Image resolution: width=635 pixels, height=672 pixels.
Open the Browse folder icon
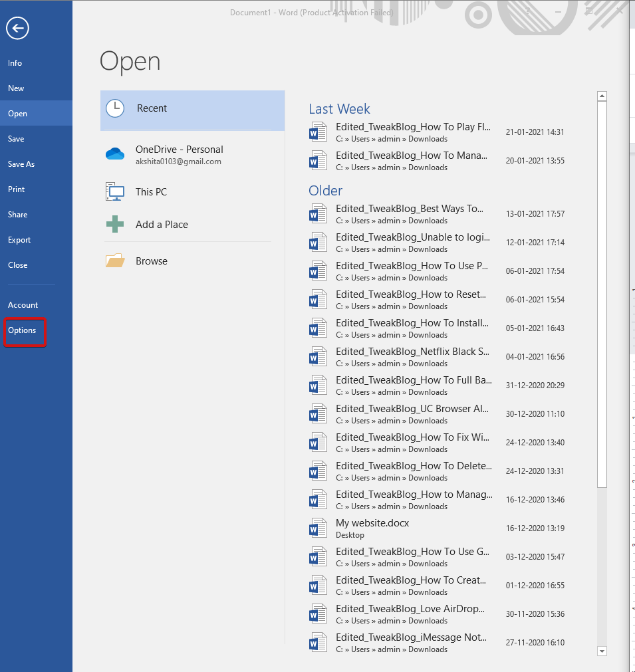click(x=115, y=261)
